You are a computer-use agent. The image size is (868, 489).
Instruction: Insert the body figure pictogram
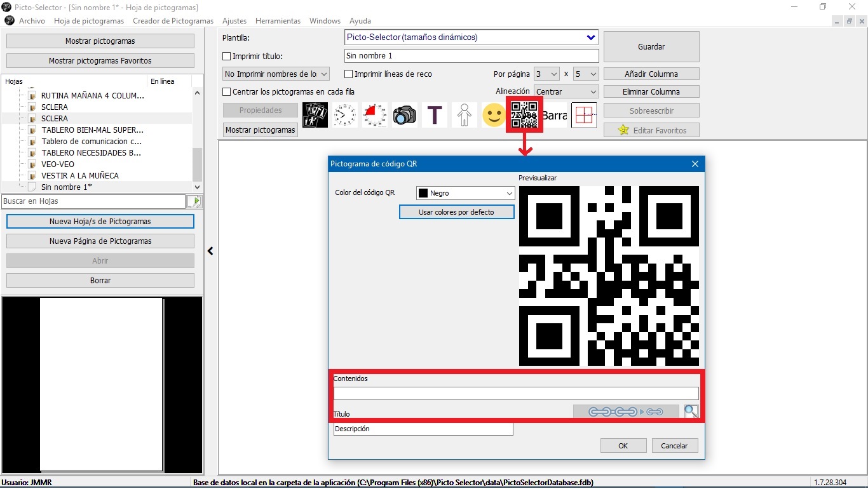click(x=465, y=115)
